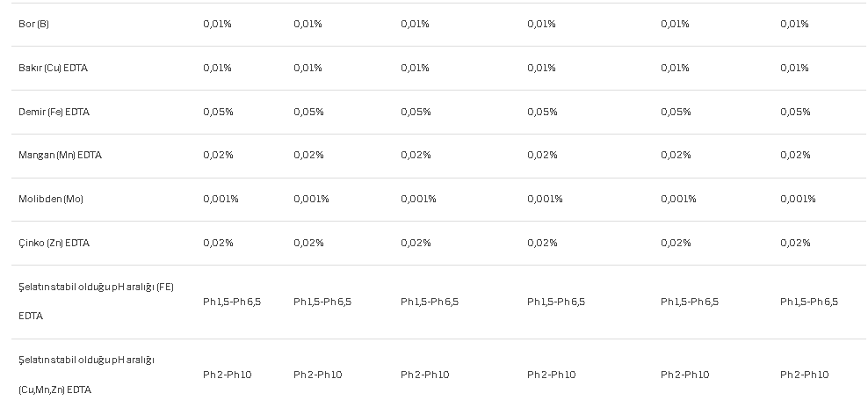868x408 pixels.
Task: Click first 0,05% value in Demir row
Action: coord(218,112)
